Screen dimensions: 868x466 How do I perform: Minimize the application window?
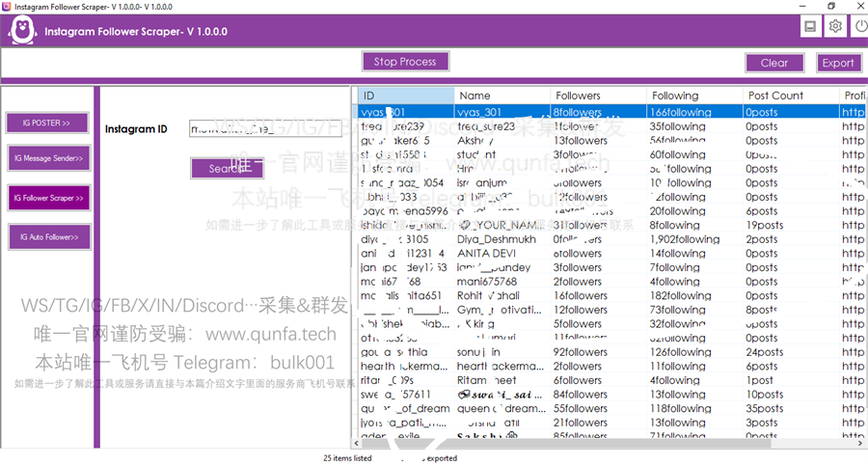(802, 6)
